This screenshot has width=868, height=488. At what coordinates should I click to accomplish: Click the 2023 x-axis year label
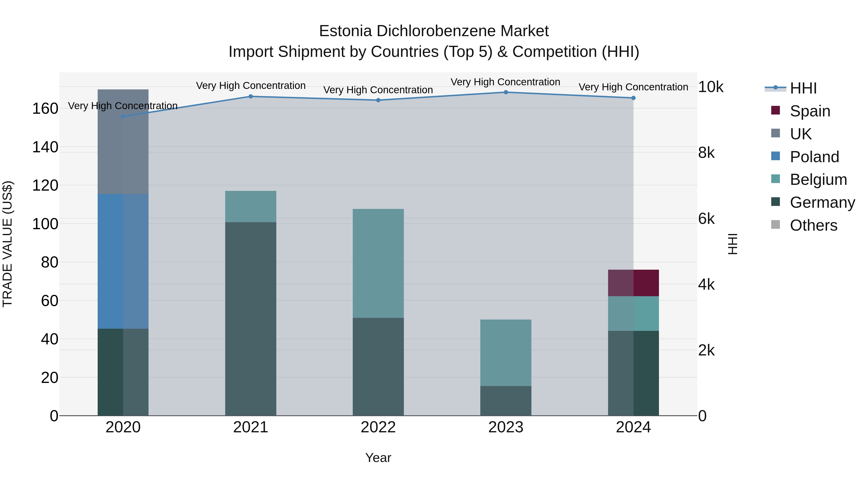point(506,427)
